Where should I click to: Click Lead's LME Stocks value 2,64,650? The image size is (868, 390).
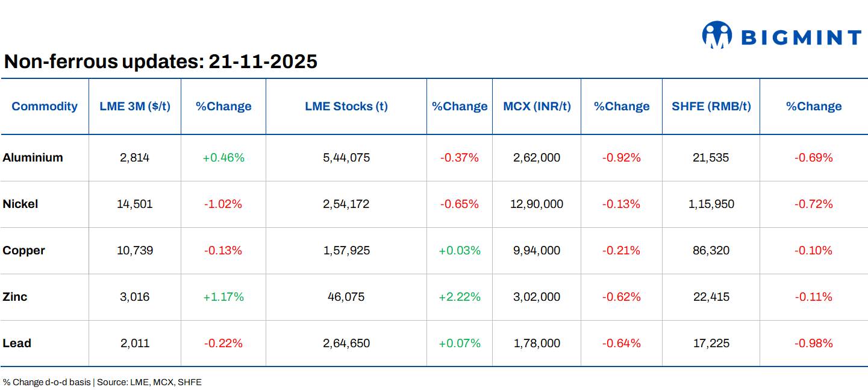346,343
